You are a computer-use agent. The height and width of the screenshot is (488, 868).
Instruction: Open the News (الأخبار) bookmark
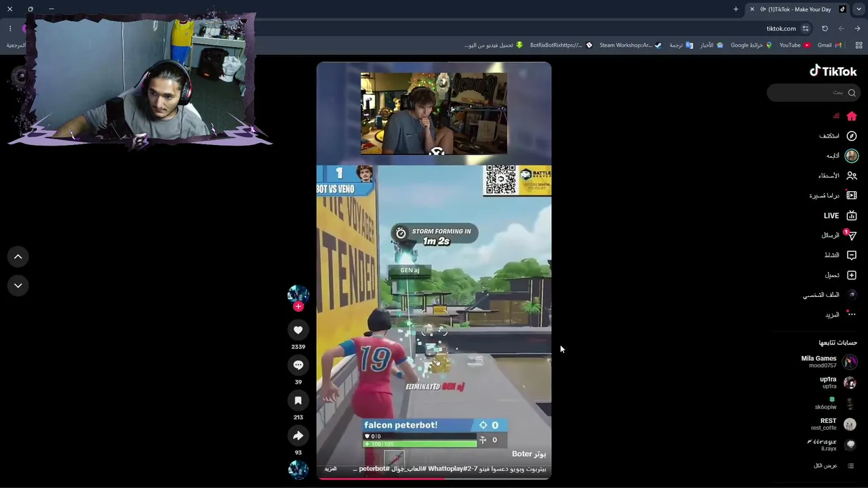[x=711, y=45]
